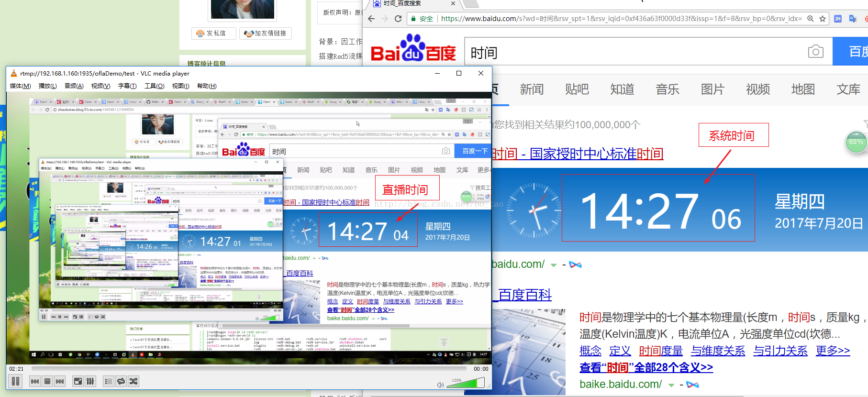Open the 定义 sublink
Image resolution: width=868 pixels, height=397 pixels.
620,351
